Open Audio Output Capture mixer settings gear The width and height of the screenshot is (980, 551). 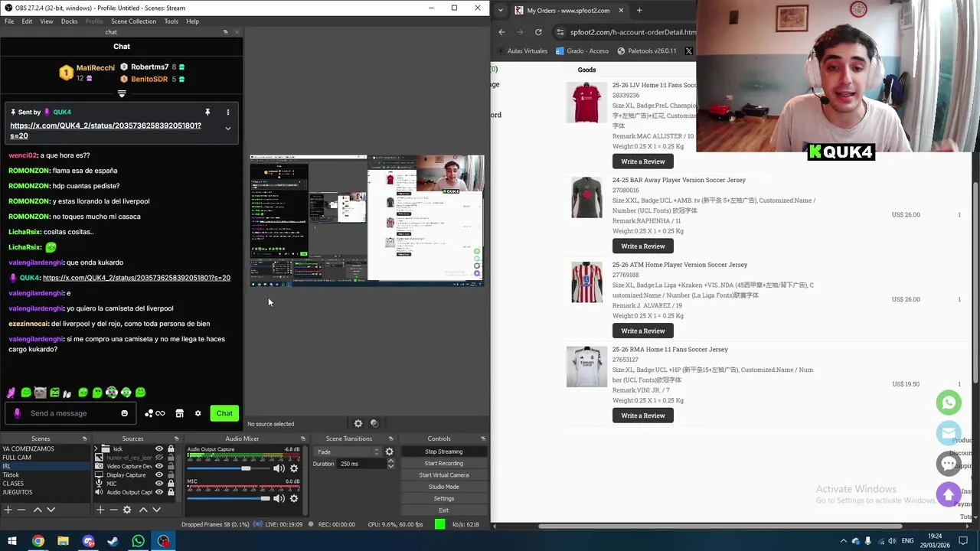[x=293, y=468]
